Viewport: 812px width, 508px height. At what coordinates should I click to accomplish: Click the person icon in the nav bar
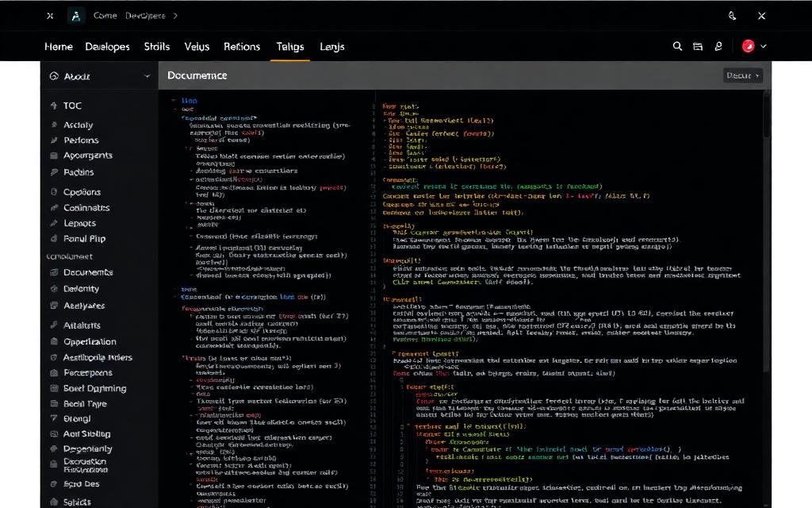[718, 46]
